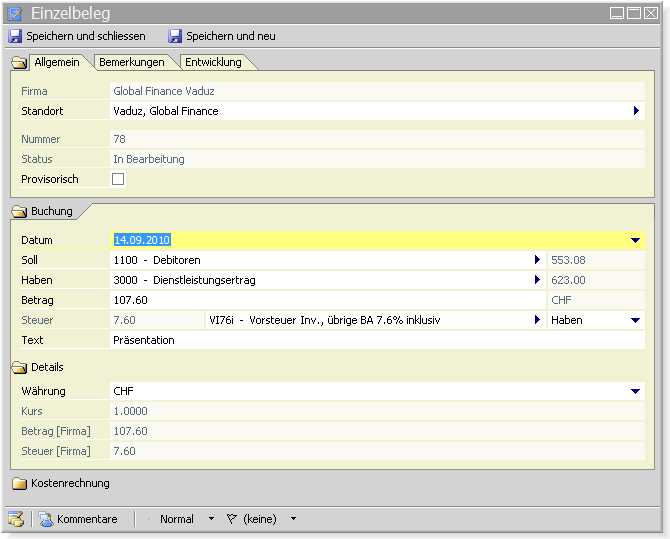The height and width of the screenshot is (539, 670).
Task: Open the (keine) filter dropdown arrow
Action: pos(293,519)
